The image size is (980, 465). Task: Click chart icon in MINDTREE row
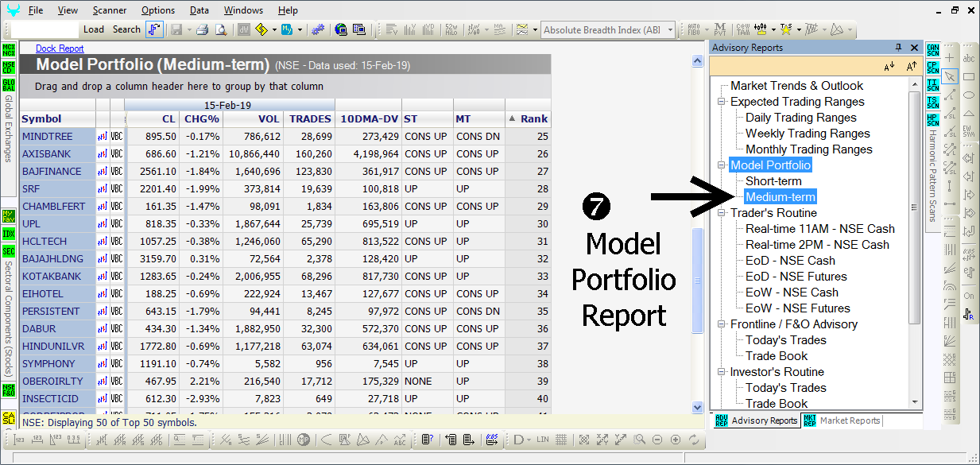(103, 137)
